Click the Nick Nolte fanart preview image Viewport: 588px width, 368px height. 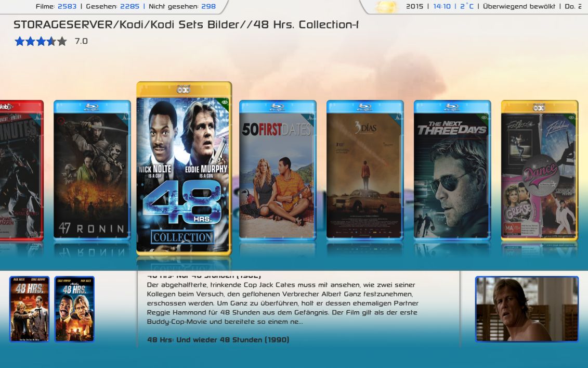tap(527, 309)
